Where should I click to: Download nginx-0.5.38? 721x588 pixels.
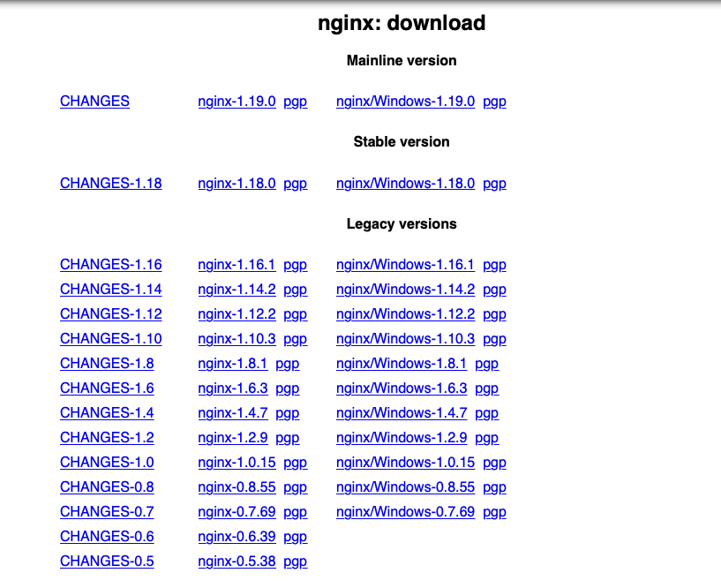pyautogui.click(x=237, y=562)
